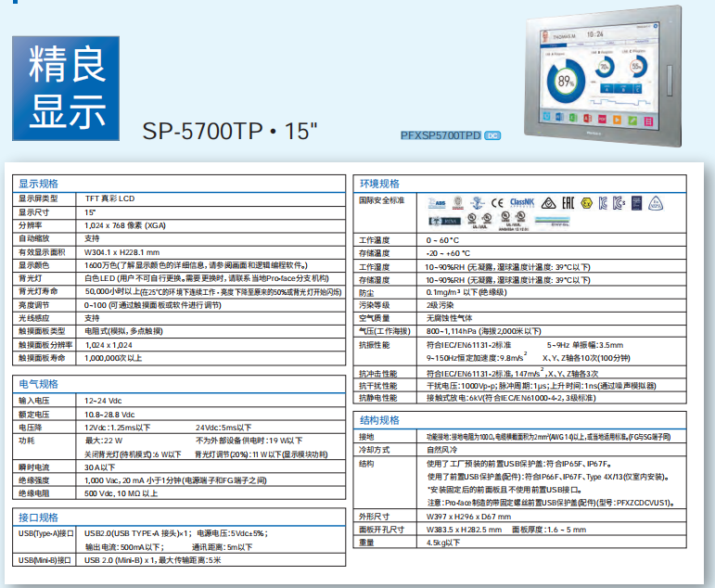
Task: Click the 最大:22 W power value
Action: pyautogui.click(x=104, y=441)
